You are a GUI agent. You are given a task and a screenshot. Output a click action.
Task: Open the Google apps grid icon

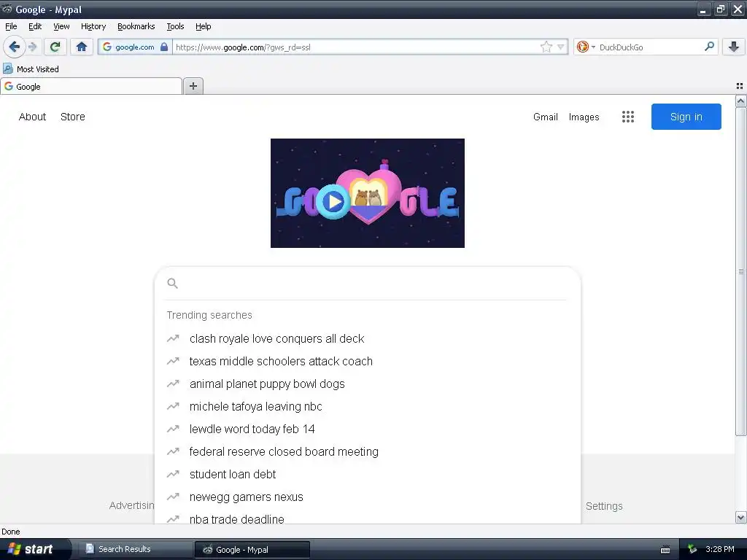628,117
